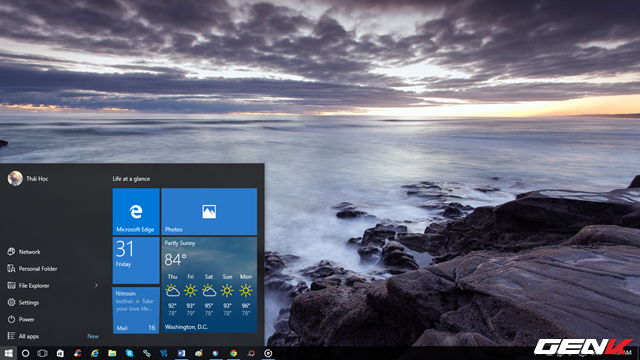Open the Photos tile
This screenshot has width=640, height=360.
[209, 211]
